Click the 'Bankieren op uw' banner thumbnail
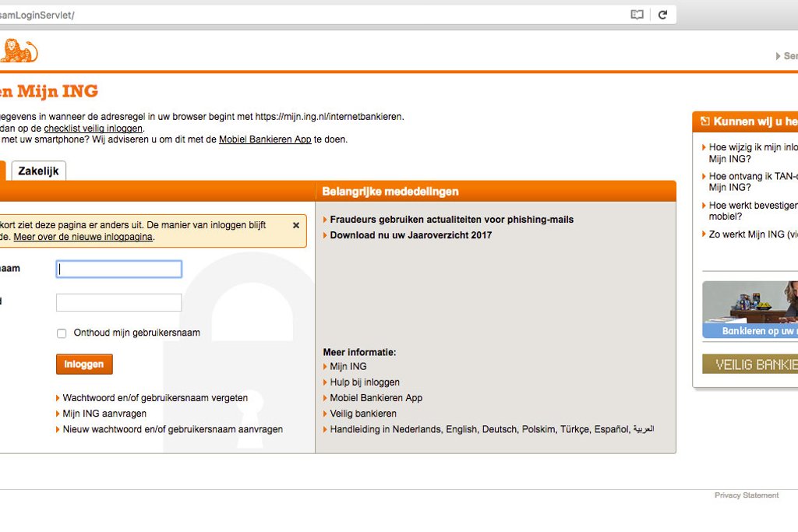798x532 pixels. click(750, 309)
